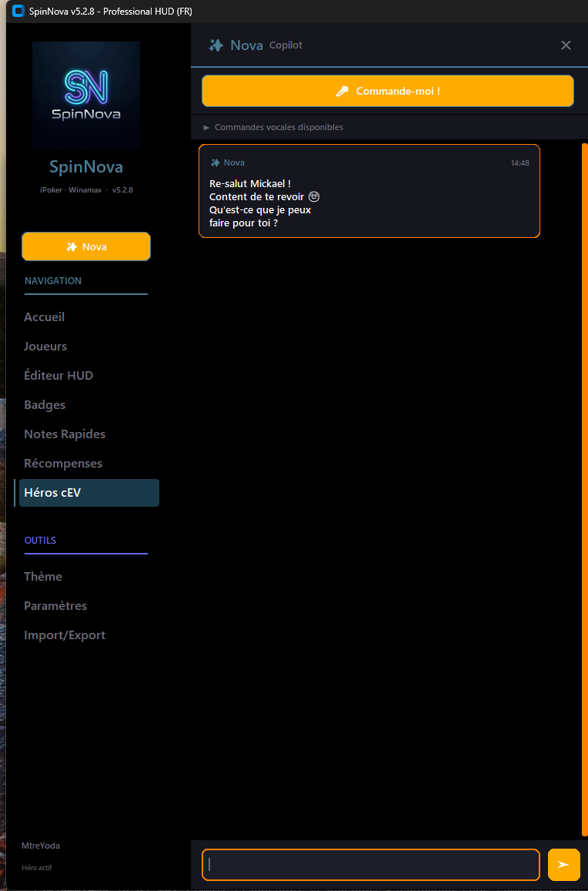Screen dimensions: 588x891
Task: Go to Récompenses
Action: pyautogui.click(x=63, y=463)
